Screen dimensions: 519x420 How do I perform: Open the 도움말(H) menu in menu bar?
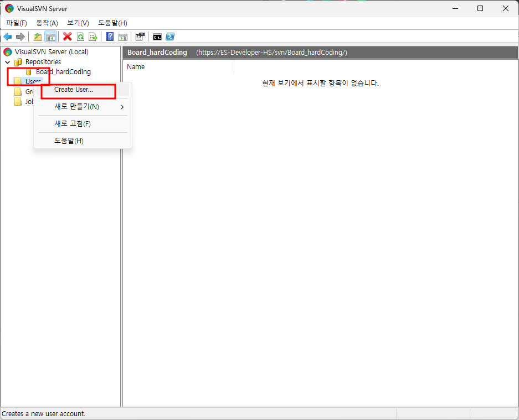(x=112, y=23)
